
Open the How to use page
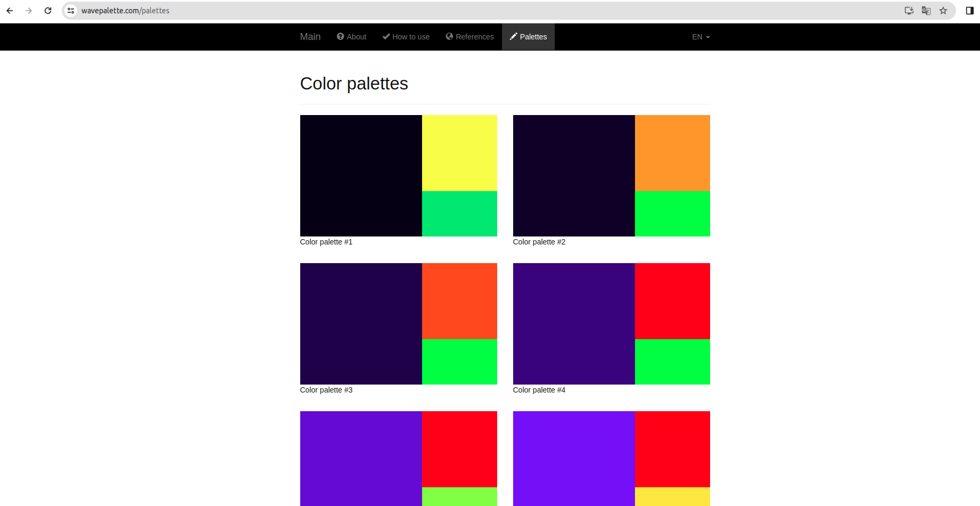[406, 37]
